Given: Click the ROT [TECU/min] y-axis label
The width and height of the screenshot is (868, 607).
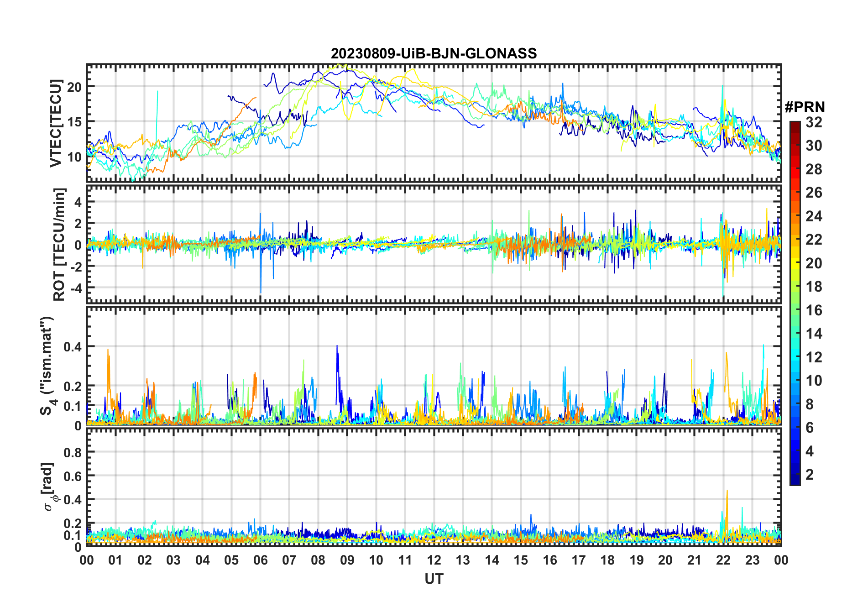Looking at the screenshot, I should coord(59,244).
